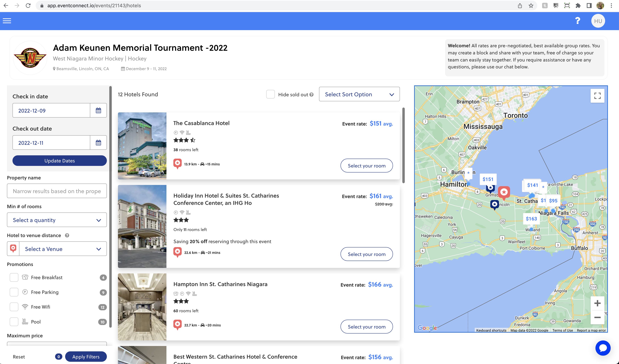Click the Property name search field

[x=57, y=191]
